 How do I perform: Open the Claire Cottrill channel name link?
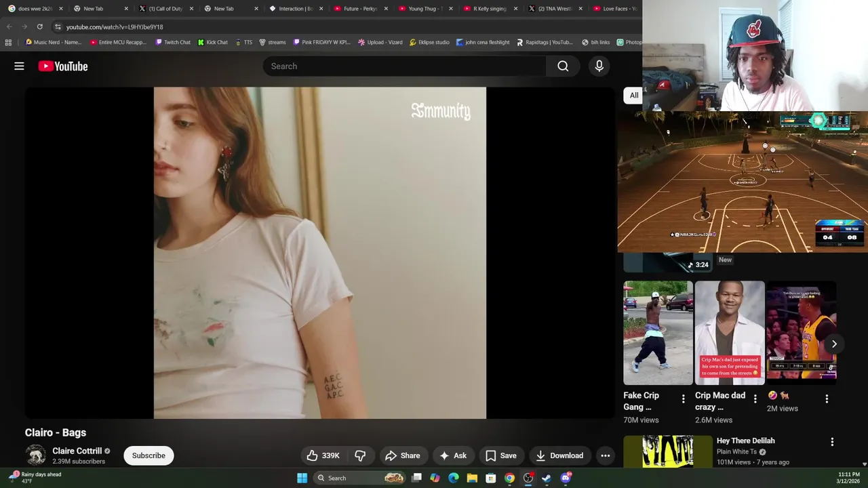tap(77, 451)
